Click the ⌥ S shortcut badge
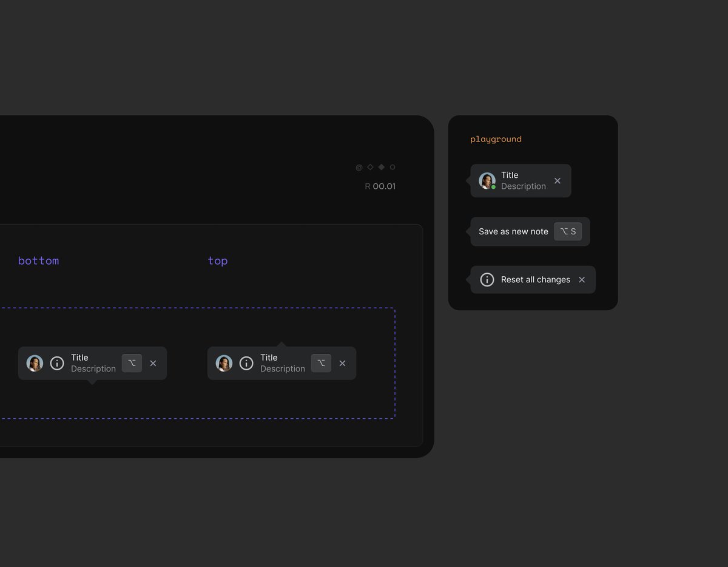 [568, 231]
